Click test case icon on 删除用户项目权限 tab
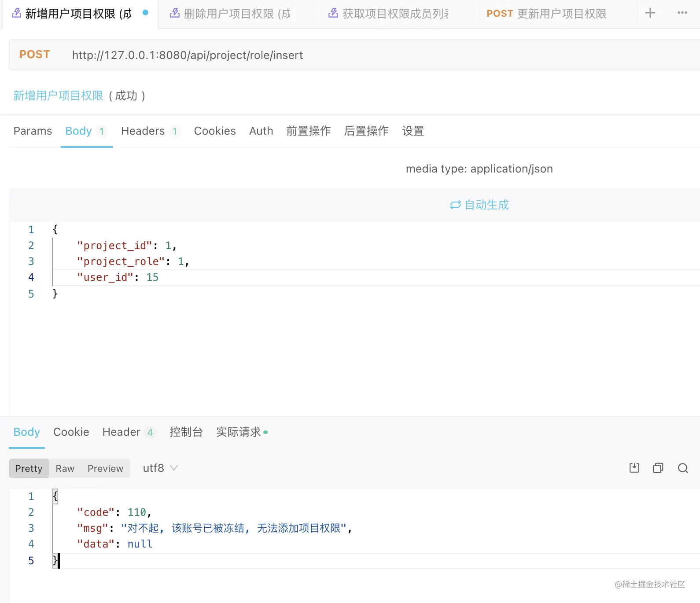This screenshot has height=603, width=700. click(175, 13)
